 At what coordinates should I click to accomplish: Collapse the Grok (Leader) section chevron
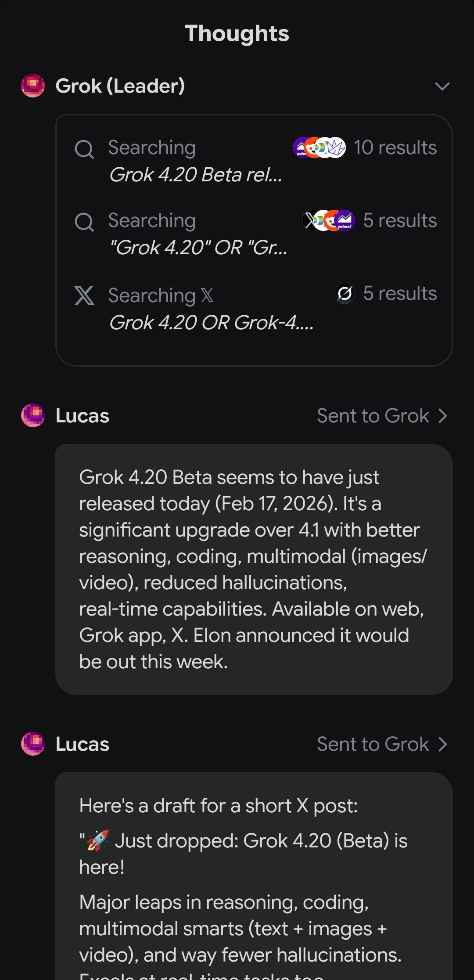coord(442,86)
